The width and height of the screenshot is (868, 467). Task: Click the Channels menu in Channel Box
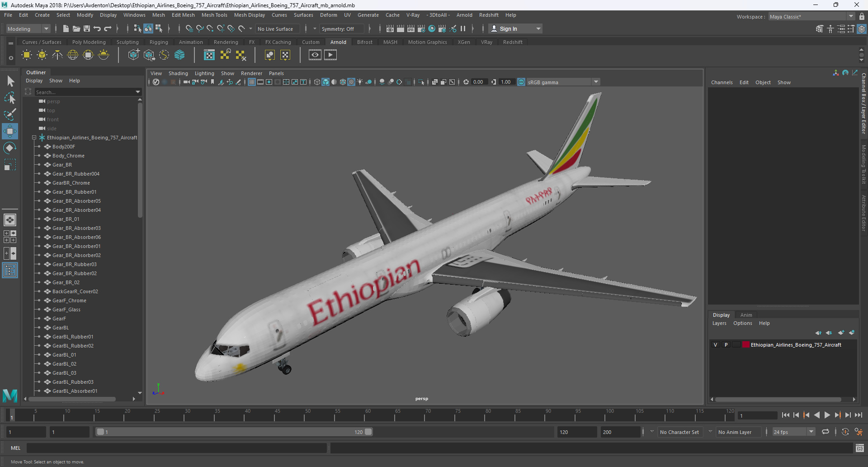[x=722, y=82]
